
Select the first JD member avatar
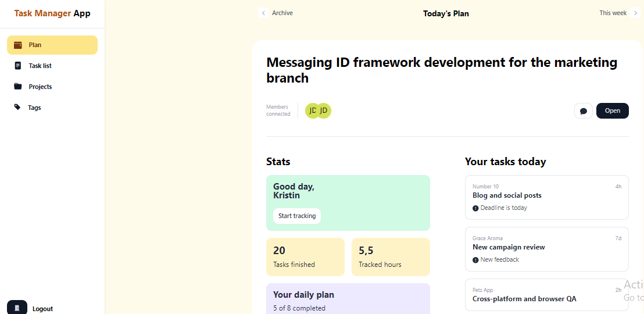click(312, 110)
